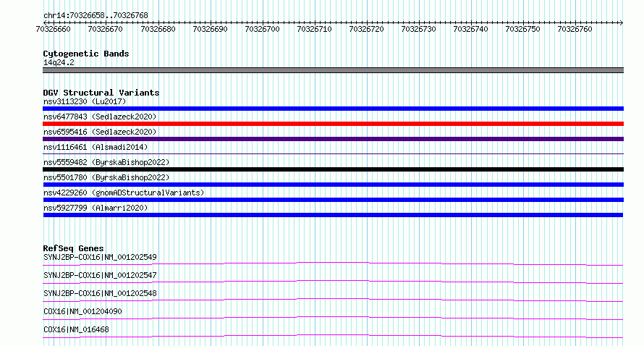Open variant label nsv4229260 (gnomADStructuralVariants)
The image size is (644, 346).
click(124, 193)
